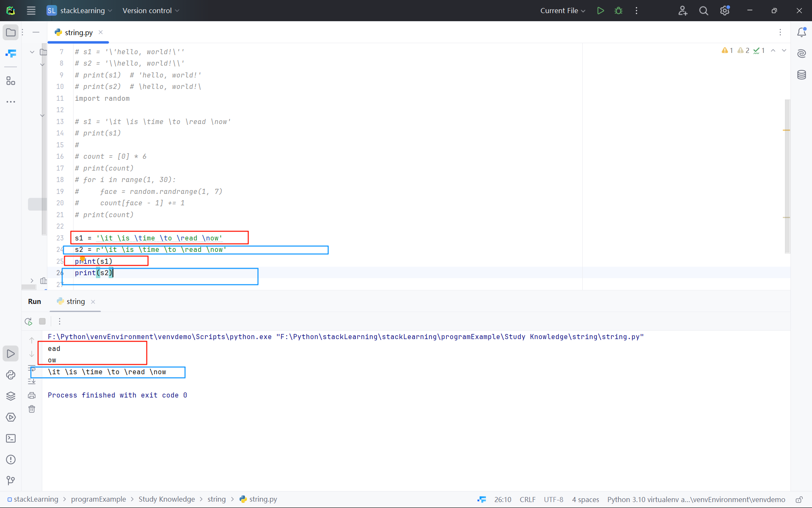This screenshot has height=508, width=812.
Task: Open the Database tool window
Action: click(x=801, y=75)
